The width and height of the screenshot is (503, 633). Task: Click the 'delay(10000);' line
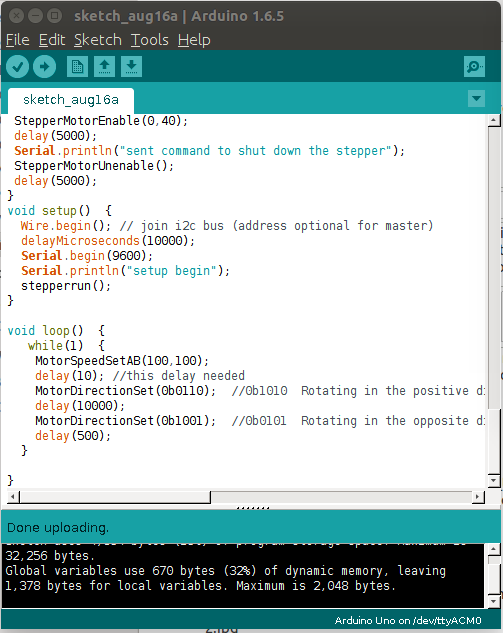80,406
